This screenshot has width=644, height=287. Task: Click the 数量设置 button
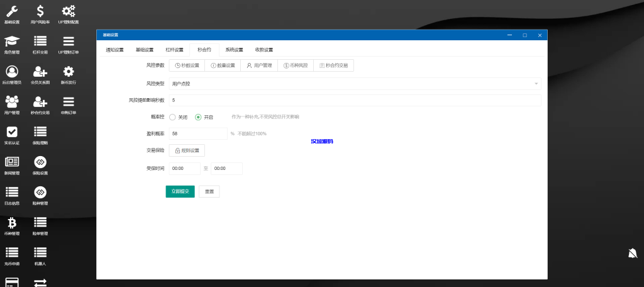click(x=223, y=65)
